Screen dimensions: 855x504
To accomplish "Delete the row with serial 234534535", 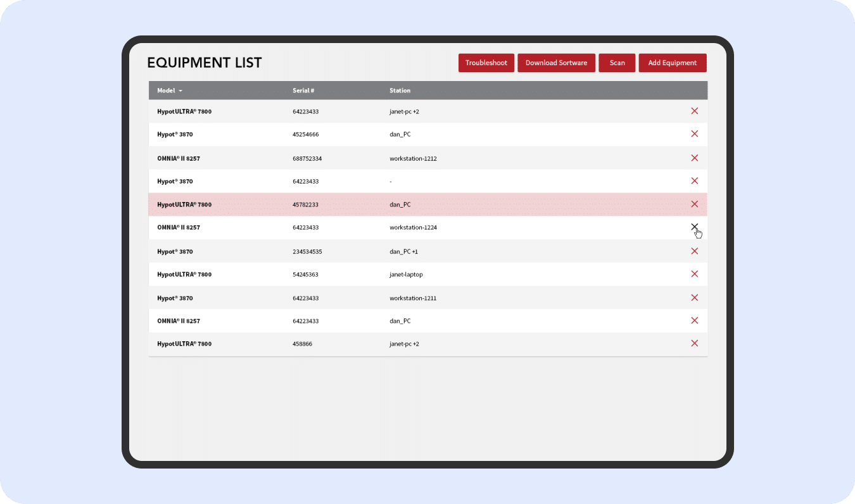I will [x=694, y=251].
